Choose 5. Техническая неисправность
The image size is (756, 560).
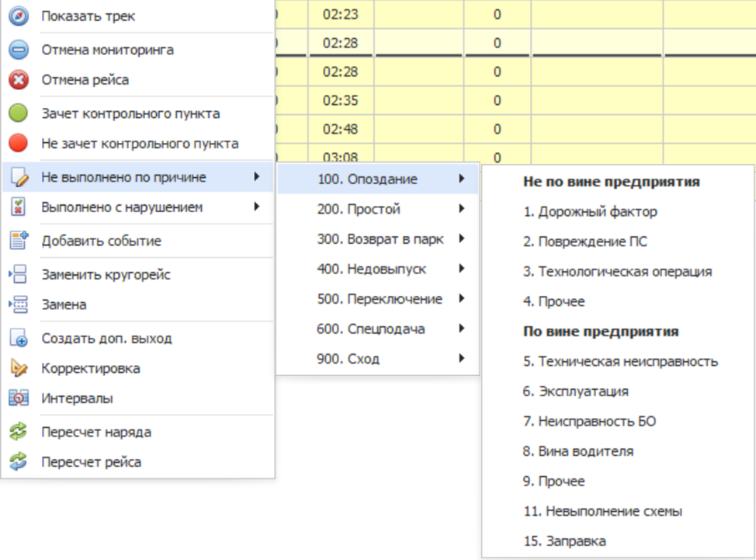click(620, 362)
